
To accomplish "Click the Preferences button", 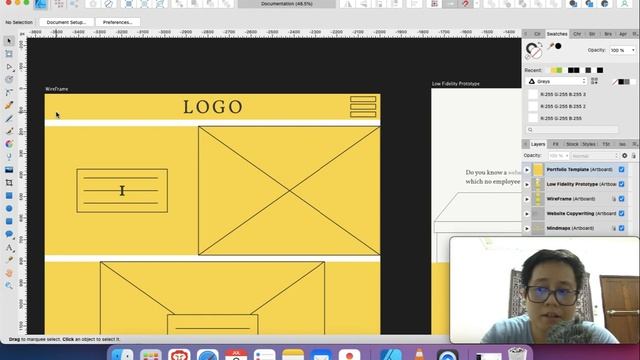I will (118, 22).
